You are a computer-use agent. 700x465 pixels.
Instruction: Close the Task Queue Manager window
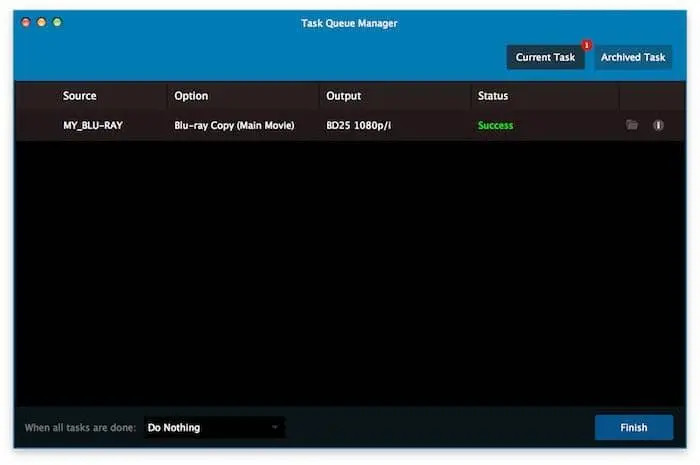(26, 22)
